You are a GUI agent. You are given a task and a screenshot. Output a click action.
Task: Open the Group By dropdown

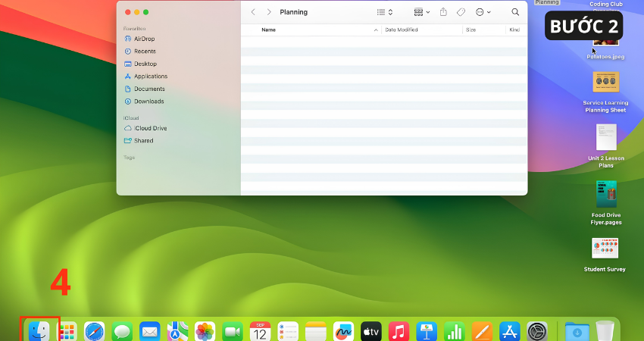[x=422, y=12]
